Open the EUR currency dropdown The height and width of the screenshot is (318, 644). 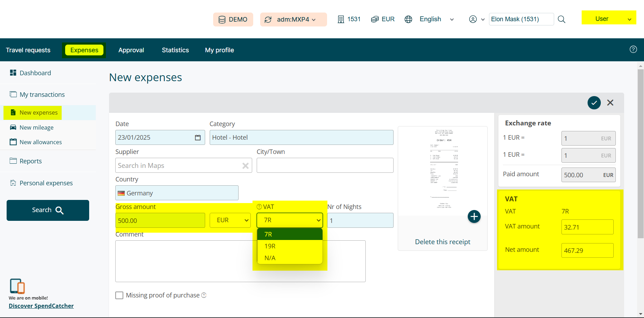(x=230, y=220)
